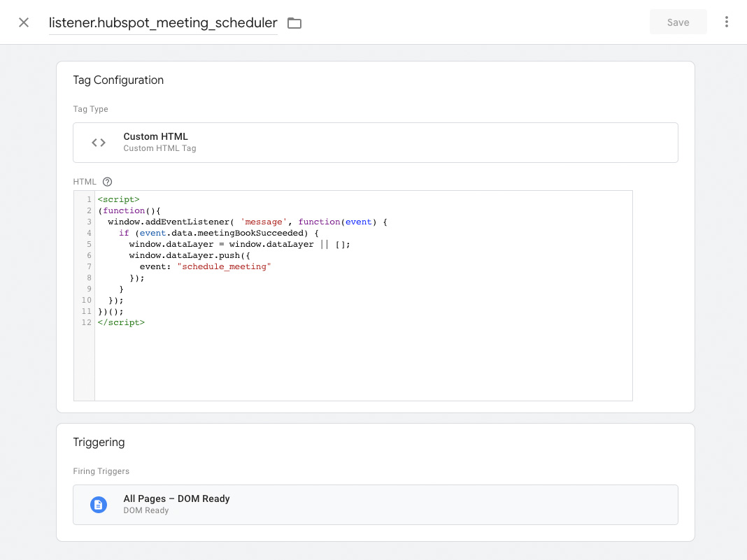This screenshot has height=560, width=747.
Task: Click the Save button
Action: point(678,22)
